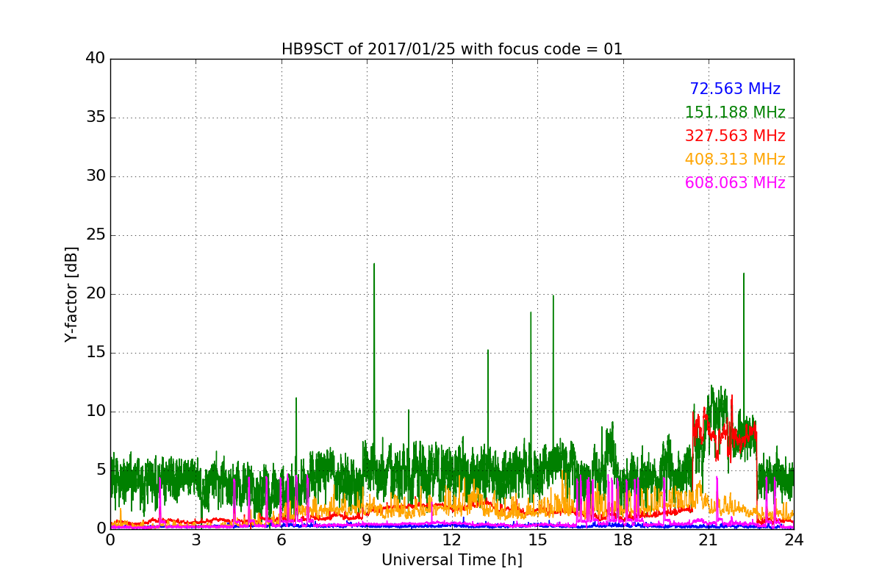
Task: Click the y-axis tick value 35
Action: coord(96,117)
